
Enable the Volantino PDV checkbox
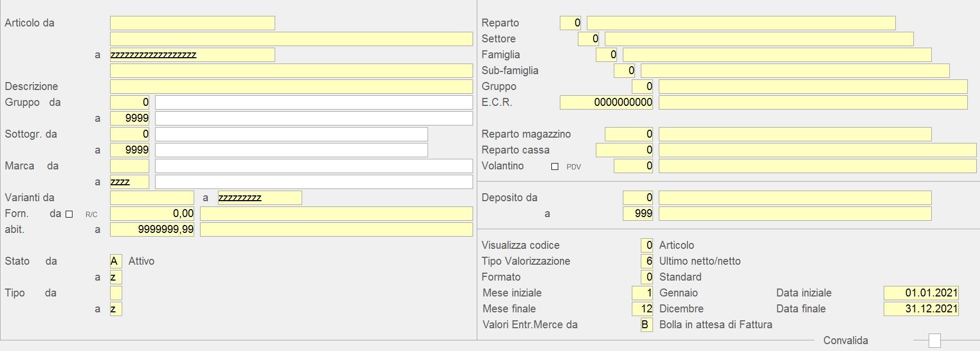[x=555, y=166]
